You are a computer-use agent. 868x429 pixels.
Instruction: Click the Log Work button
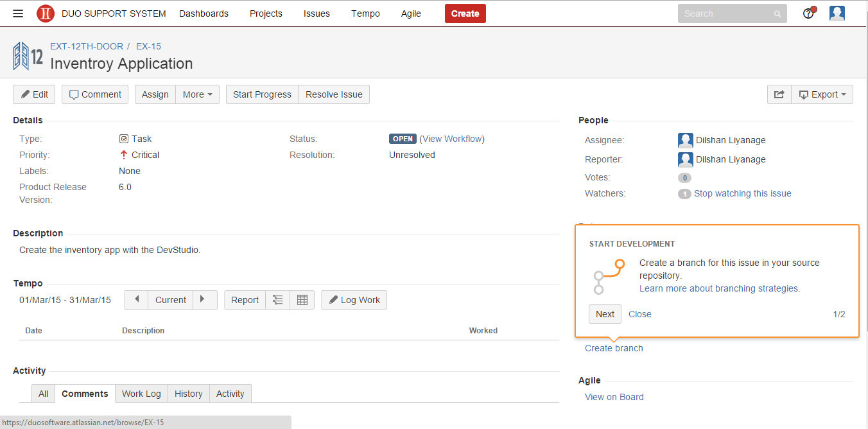click(354, 300)
